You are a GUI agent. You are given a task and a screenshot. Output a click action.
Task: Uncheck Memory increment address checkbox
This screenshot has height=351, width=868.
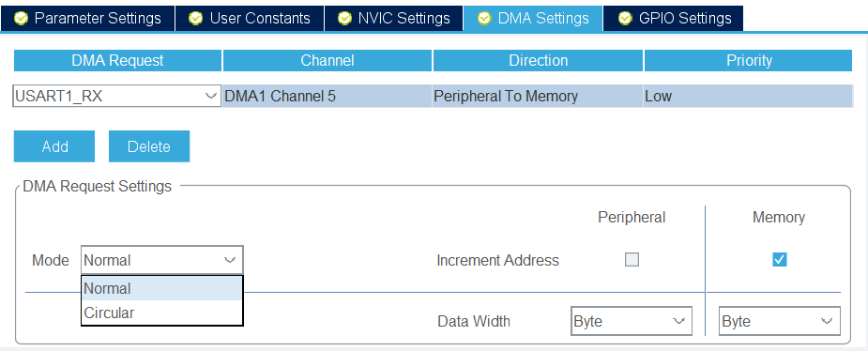coord(780,260)
